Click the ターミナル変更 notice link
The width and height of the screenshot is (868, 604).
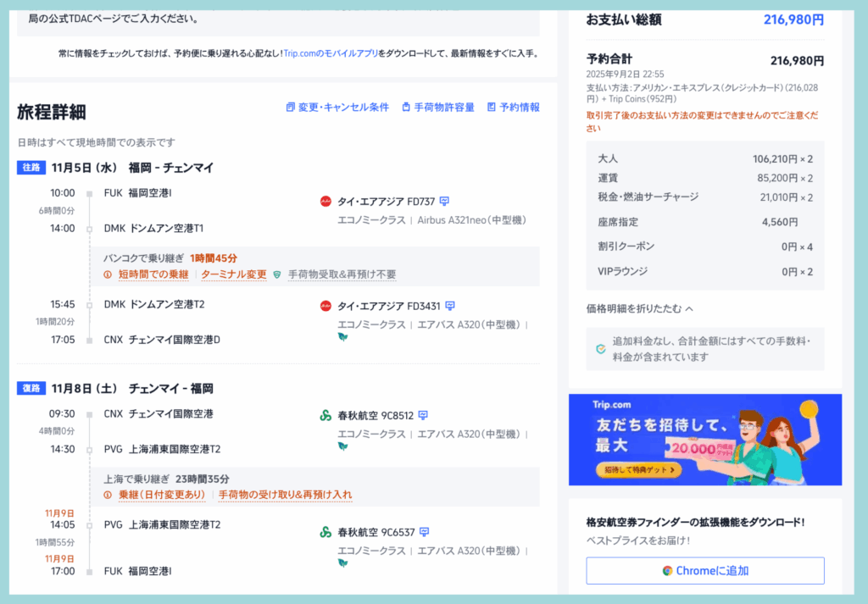(235, 274)
